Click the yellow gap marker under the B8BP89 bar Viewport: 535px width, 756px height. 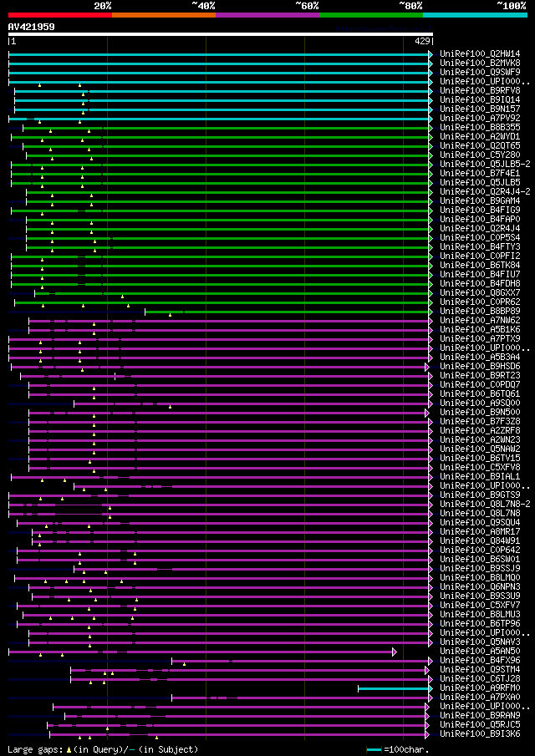pyautogui.click(x=170, y=315)
